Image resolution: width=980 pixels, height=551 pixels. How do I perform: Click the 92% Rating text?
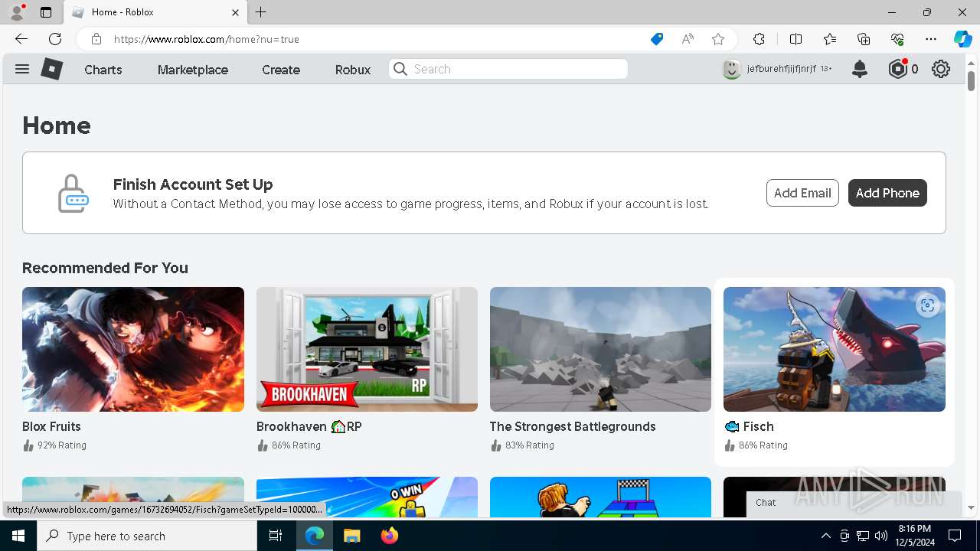[x=62, y=445]
